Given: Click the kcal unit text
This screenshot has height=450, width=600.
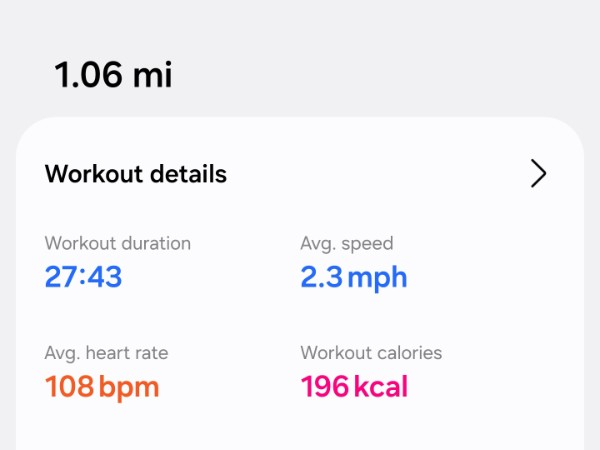Looking at the screenshot, I should (380, 386).
